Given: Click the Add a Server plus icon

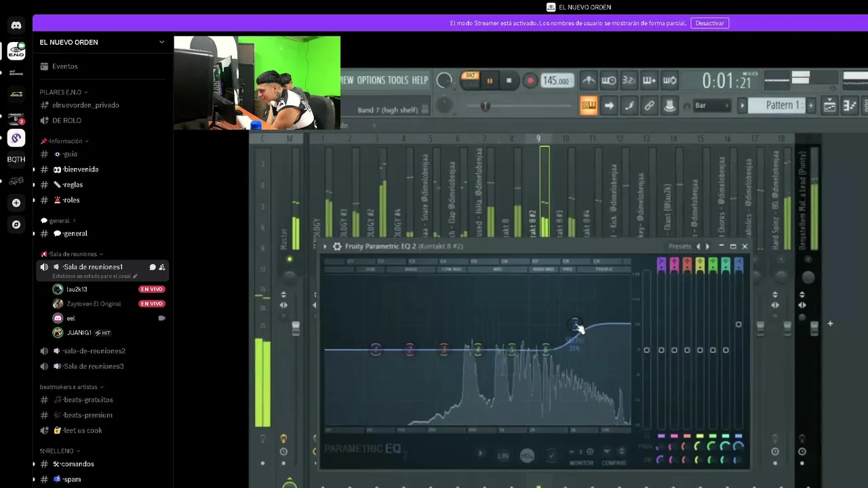Looking at the screenshot, I should pos(16,203).
